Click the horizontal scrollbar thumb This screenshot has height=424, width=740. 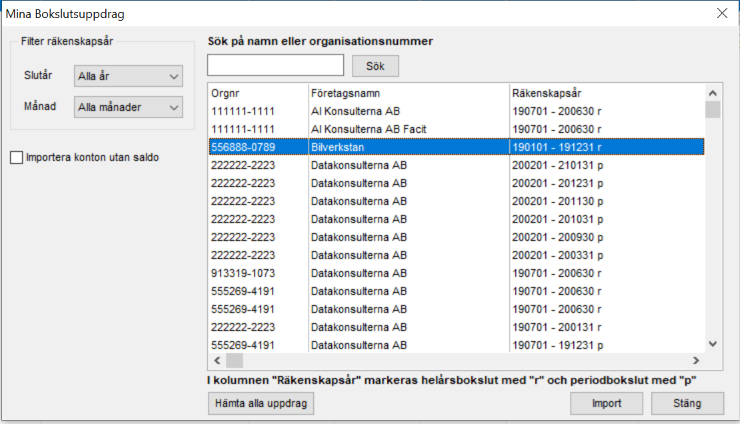pos(235,361)
